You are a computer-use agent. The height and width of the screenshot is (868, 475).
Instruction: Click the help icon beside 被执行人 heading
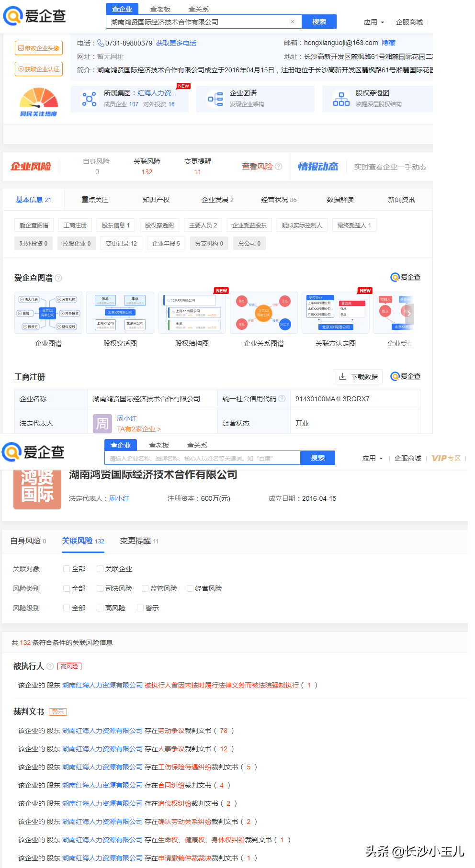[50, 666]
